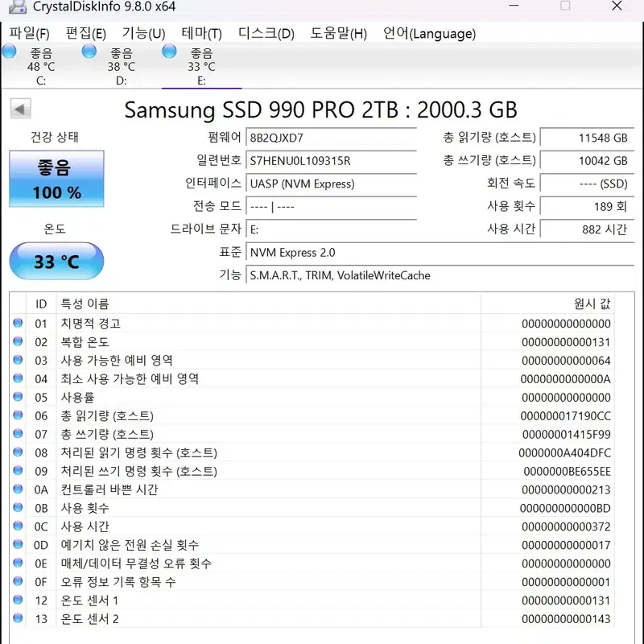Click the 33 °C temperature button
The image size is (644, 644).
point(56,261)
